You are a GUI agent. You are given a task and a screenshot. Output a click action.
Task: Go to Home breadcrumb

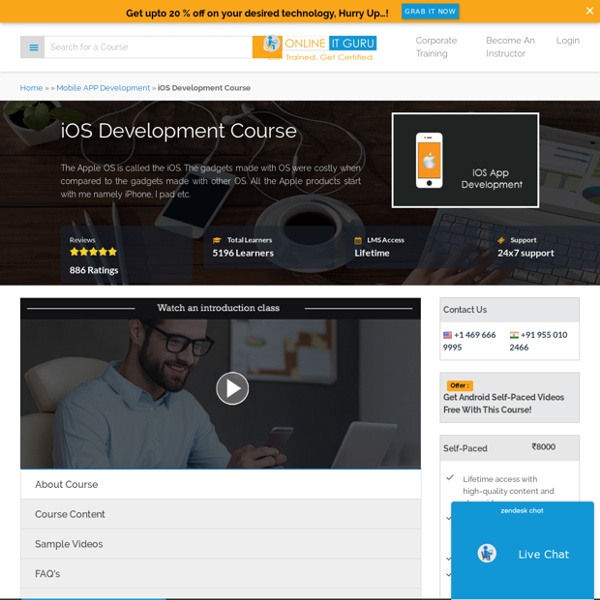[x=31, y=88]
